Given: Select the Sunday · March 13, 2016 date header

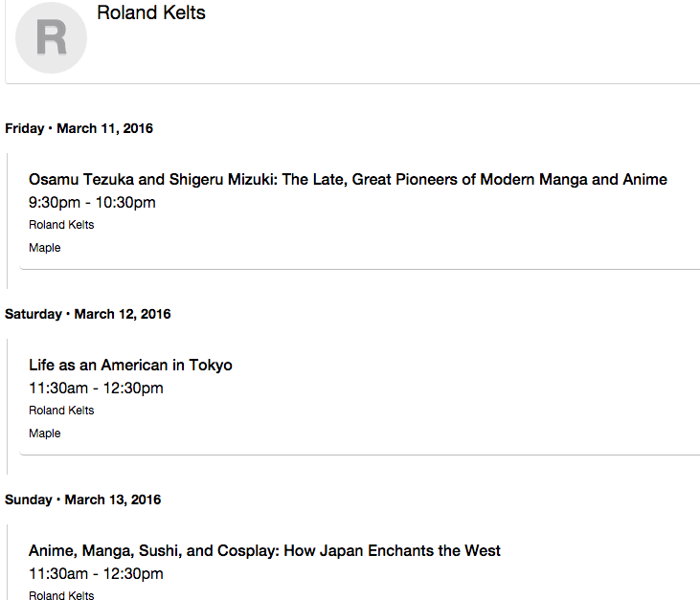Looking at the screenshot, I should [x=82, y=500].
